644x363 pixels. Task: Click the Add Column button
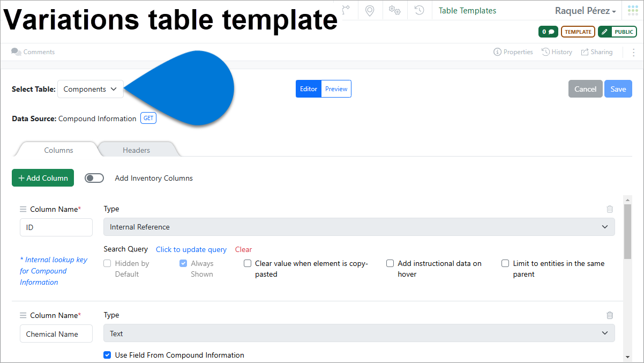(x=42, y=177)
